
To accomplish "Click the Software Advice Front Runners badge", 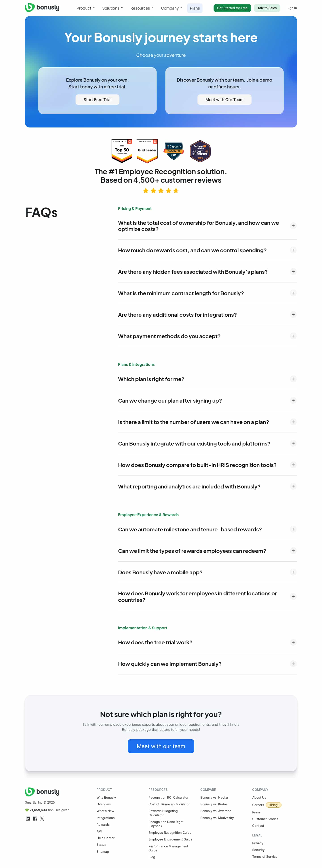I will pos(200,151).
